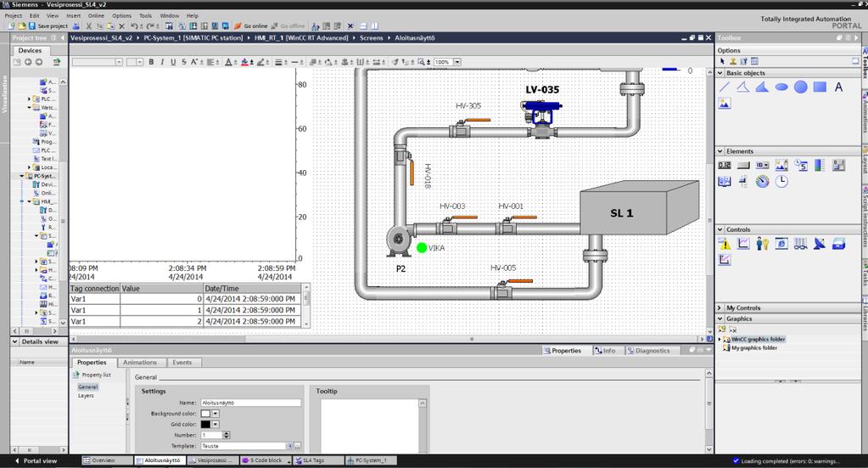This screenshot has width=868, height=468.
Task: Open the Insert menu
Action: pos(73,15)
